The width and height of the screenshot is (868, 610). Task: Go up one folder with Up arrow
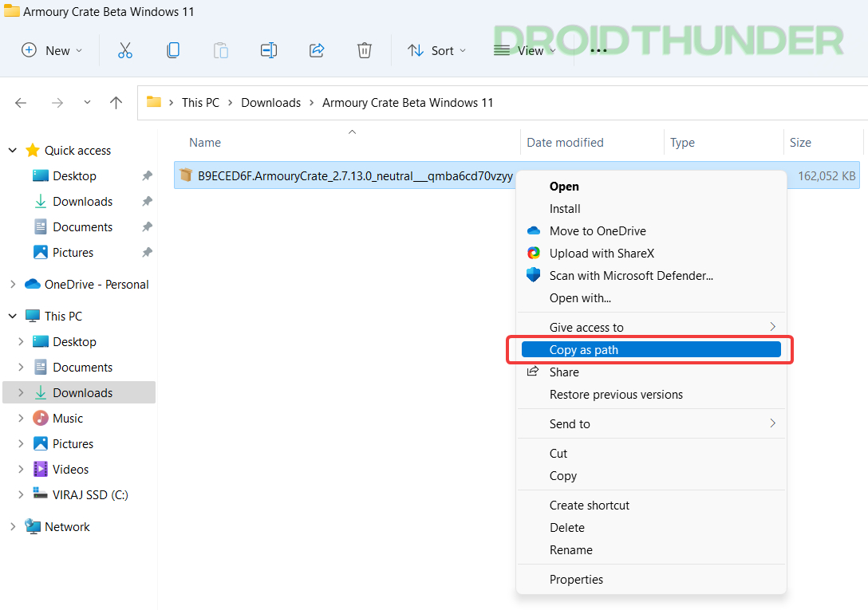pyautogui.click(x=116, y=103)
